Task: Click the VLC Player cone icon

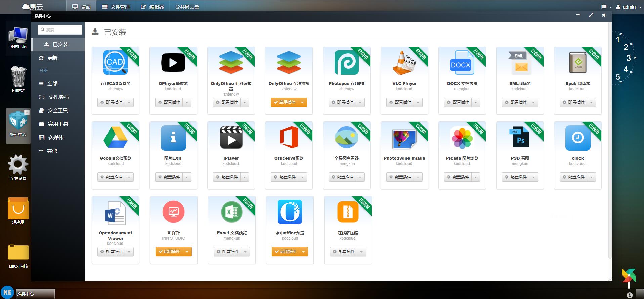Action: [404, 63]
